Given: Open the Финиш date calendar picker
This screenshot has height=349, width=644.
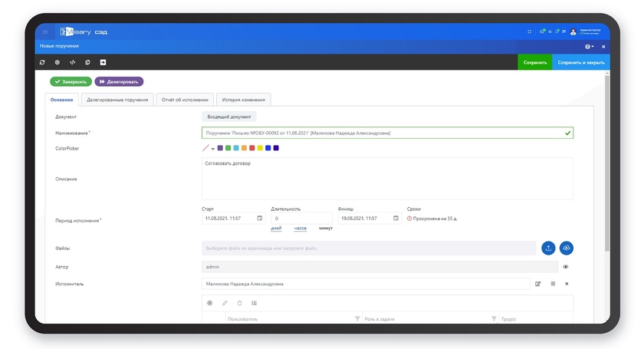Looking at the screenshot, I should point(396,219).
